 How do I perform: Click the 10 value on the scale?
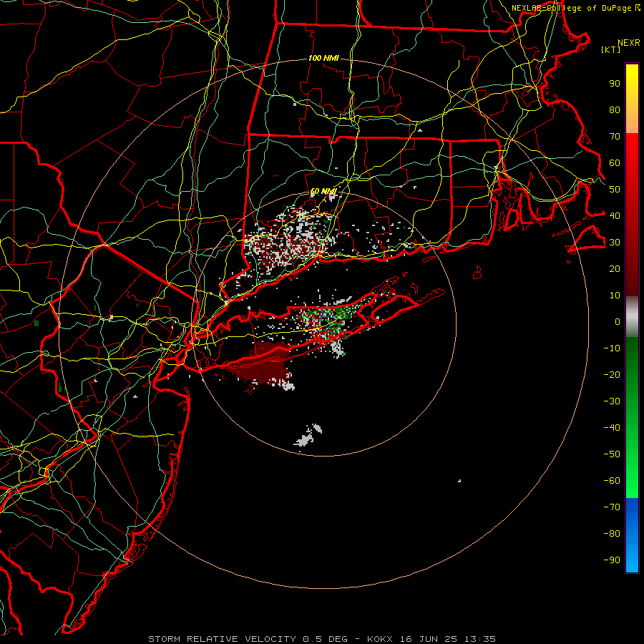coord(615,296)
